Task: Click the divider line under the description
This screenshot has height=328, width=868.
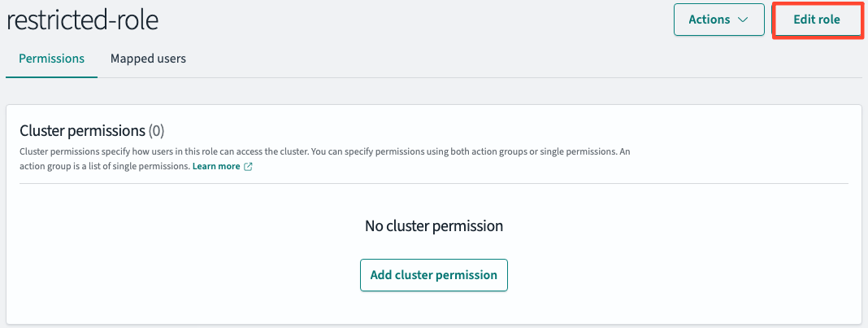Action: (433, 183)
